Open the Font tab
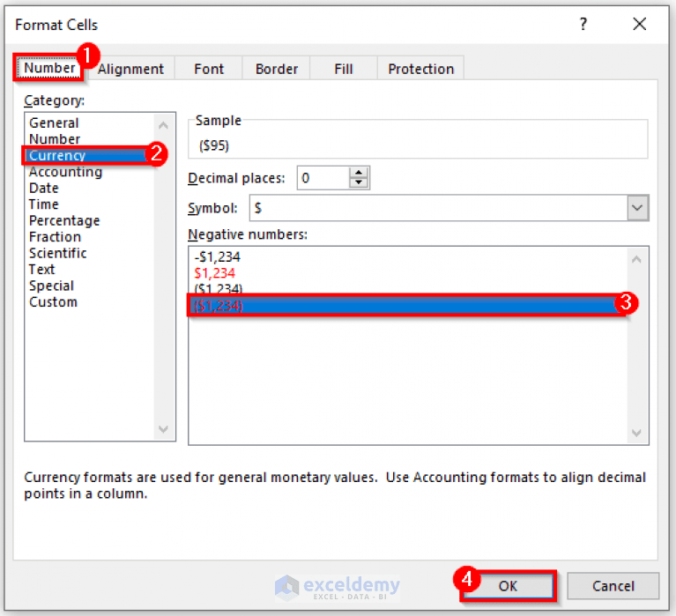 click(x=209, y=69)
